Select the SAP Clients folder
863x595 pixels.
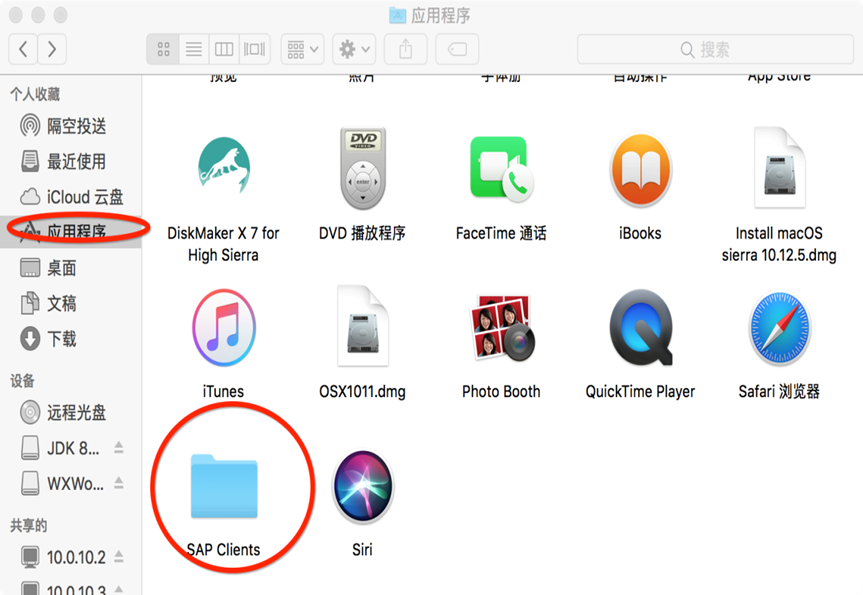(x=224, y=487)
